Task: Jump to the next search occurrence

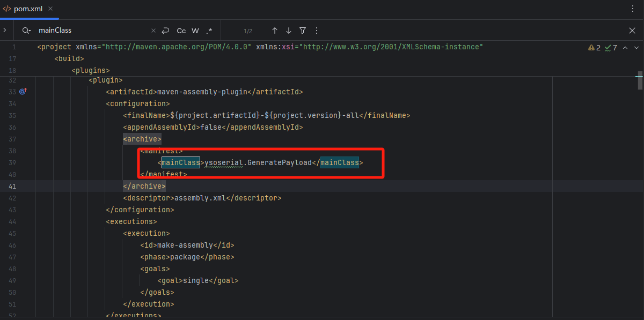Action: tap(289, 31)
